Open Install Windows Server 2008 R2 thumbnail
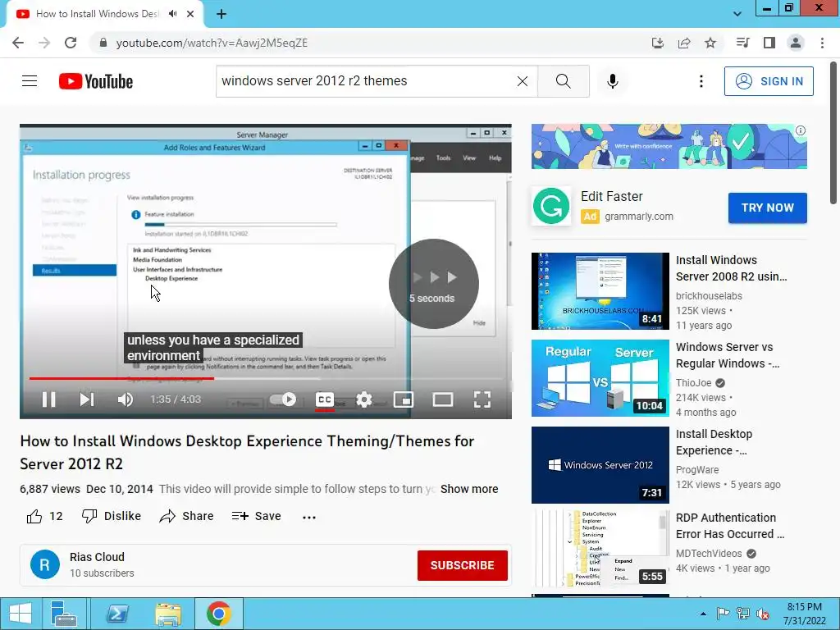This screenshot has width=840, height=630. coord(600,291)
